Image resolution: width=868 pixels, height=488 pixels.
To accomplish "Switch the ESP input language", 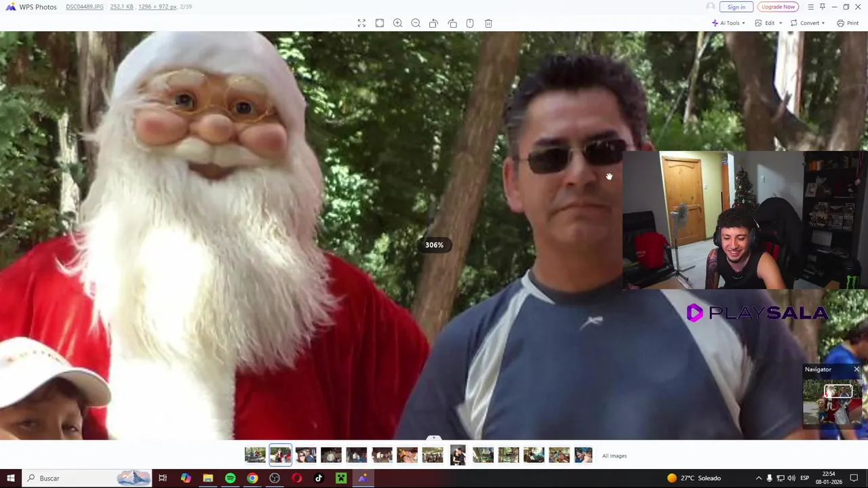I will pyautogui.click(x=806, y=478).
